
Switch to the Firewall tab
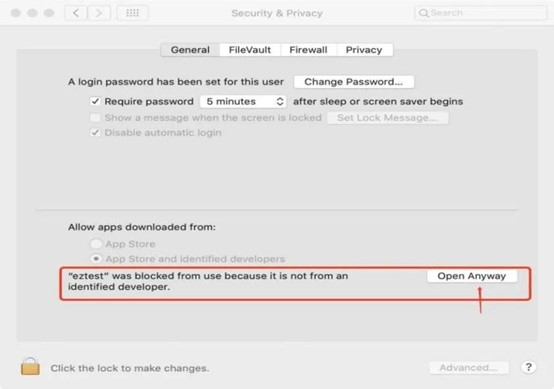pos(308,50)
